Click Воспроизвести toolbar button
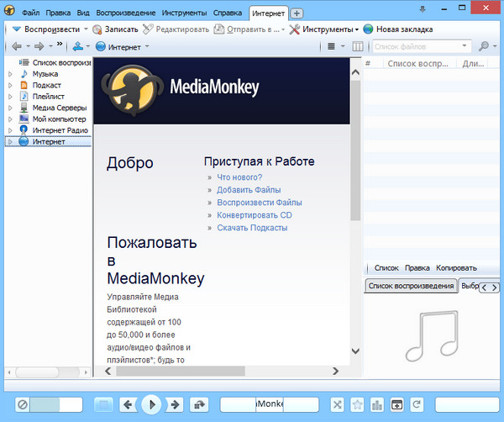 tap(52, 29)
